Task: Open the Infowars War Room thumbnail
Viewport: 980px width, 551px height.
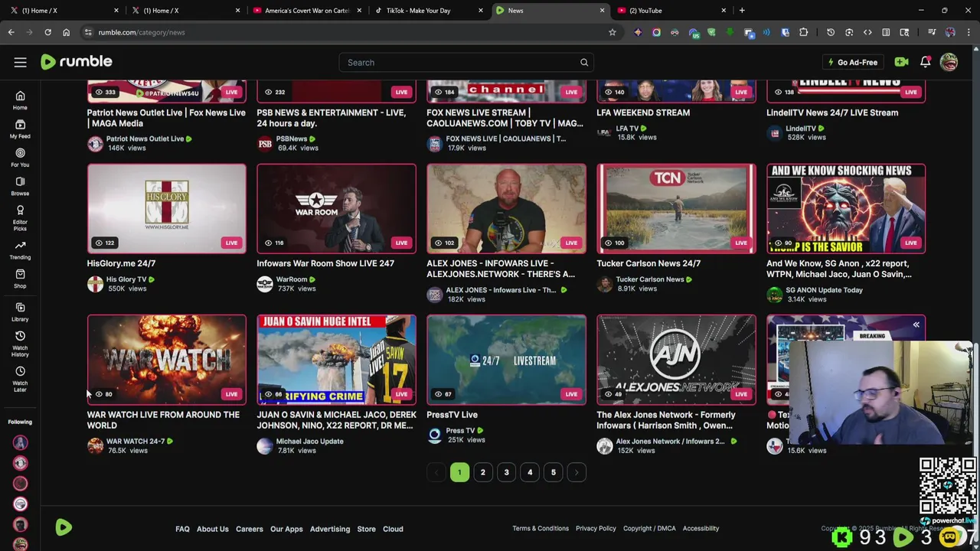Action: pyautogui.click(x=337, y=208)
